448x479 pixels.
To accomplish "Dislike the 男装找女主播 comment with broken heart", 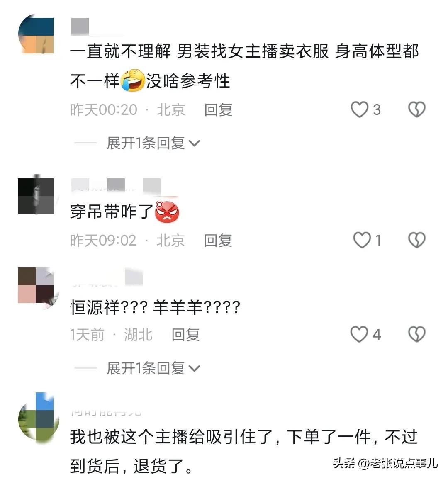I will 417,109.
